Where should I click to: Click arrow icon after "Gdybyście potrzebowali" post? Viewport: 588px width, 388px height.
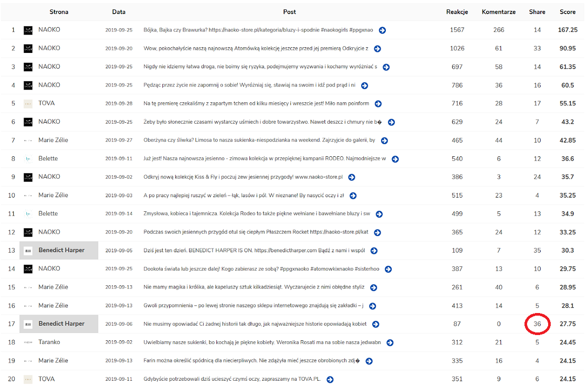pyautogui.click(x=330, y=380)
